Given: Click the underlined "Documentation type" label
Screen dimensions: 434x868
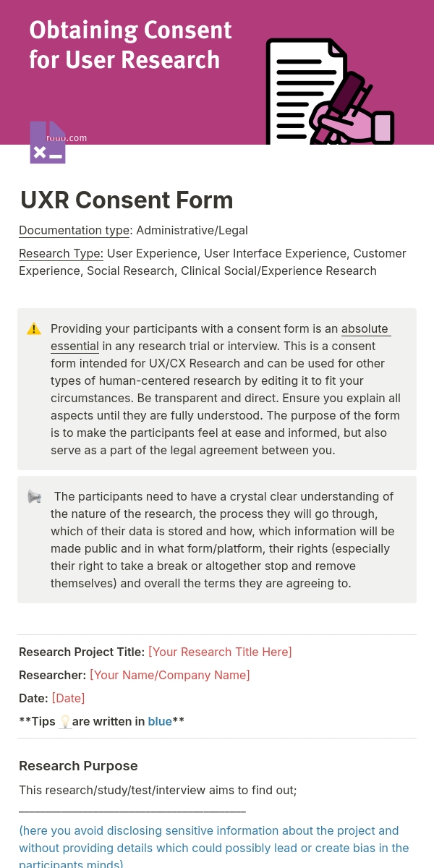Looking at the screenshot, I should coord(74,231).
